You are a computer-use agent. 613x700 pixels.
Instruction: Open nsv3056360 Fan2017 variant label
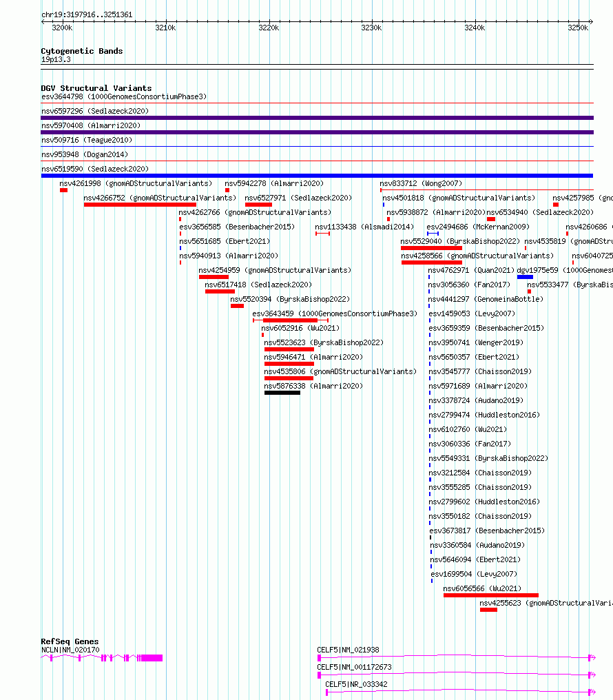469,285
